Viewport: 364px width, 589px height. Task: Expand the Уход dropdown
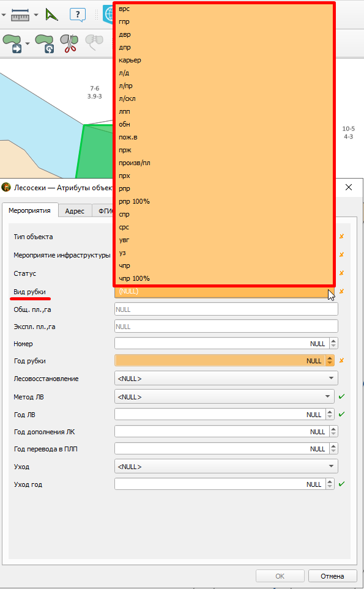pyautogui.click(x=226, y=467)
